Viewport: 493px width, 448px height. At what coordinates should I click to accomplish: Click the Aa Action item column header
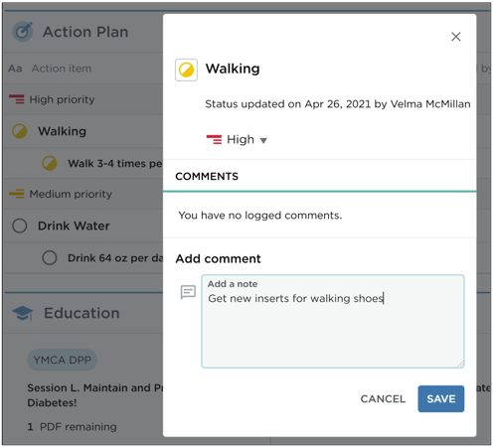50,69
